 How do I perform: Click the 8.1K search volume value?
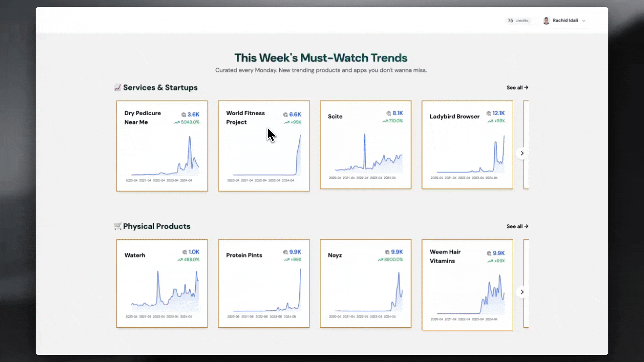pyautogui.click(x=398, y=114)
